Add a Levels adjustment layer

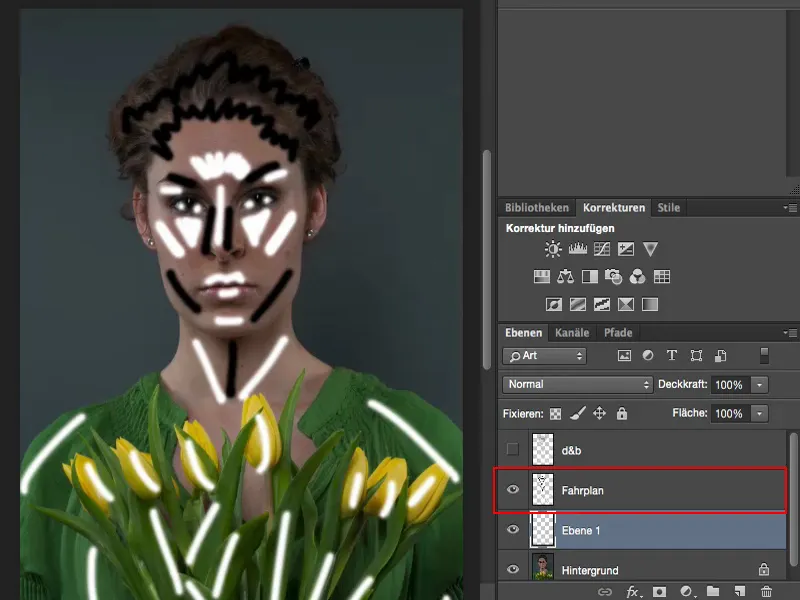[578, 249]
